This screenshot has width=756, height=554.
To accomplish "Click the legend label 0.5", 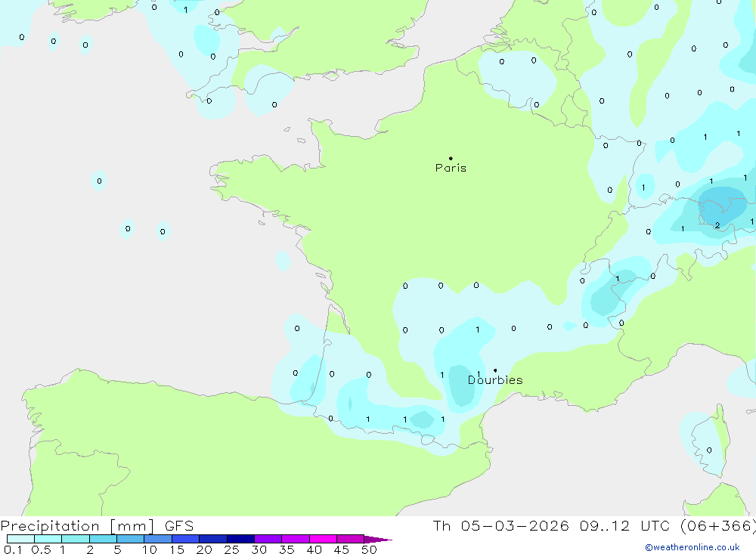I will point(41,549).
